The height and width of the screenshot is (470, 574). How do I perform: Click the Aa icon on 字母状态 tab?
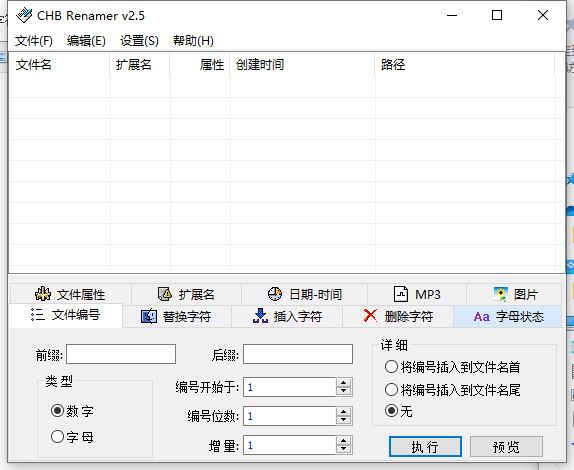point(481,317)
